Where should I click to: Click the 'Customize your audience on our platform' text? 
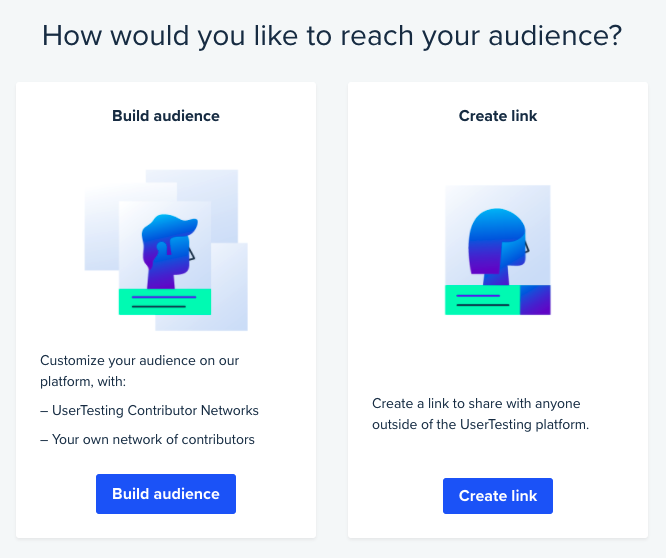(139, 371)
